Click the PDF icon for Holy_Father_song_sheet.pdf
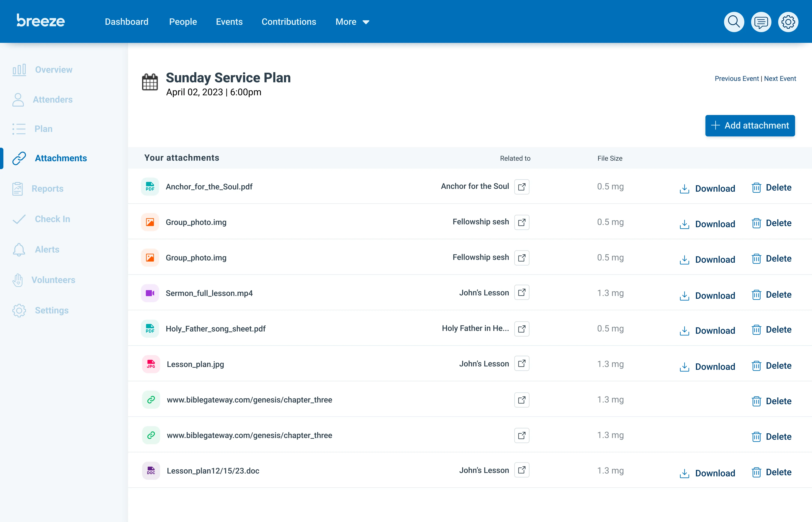 [x=150, y=328]
